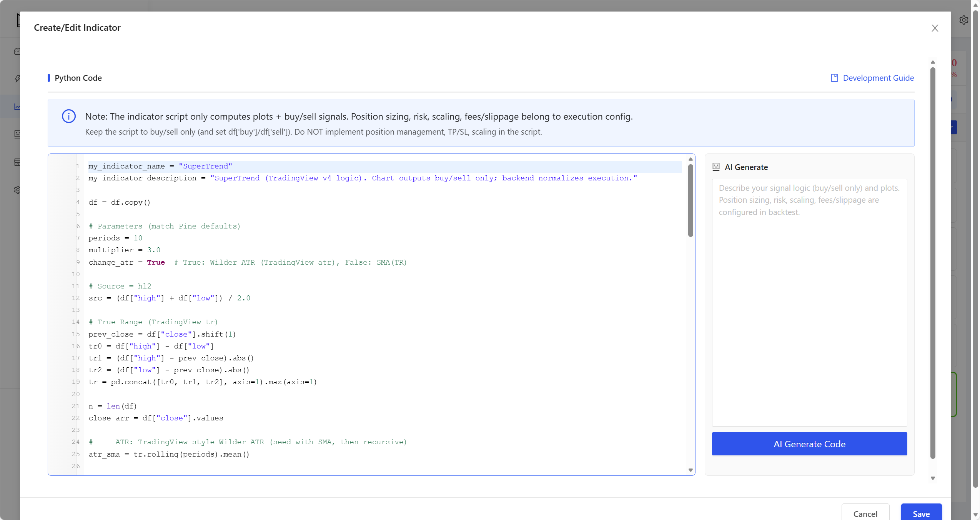
Task: Close the Create/Edit Indicator dialog
Action: (x=935, y=28)
